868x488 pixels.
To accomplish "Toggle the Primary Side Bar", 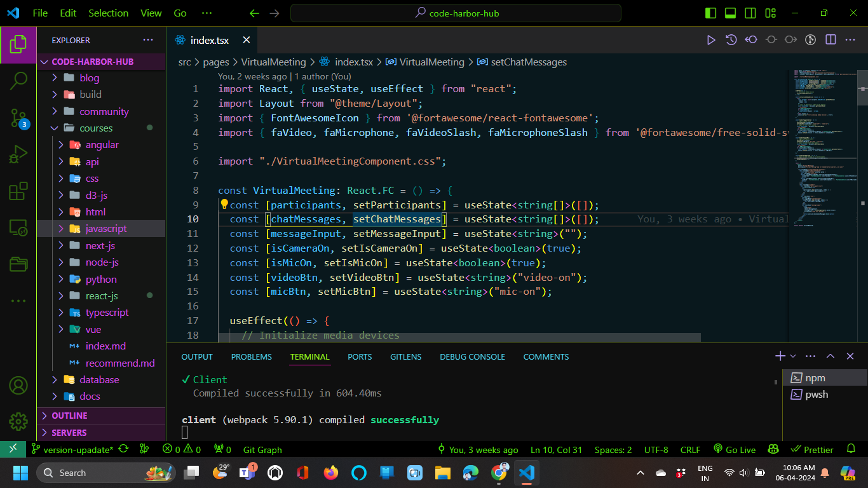I will (x=710, y=13).
